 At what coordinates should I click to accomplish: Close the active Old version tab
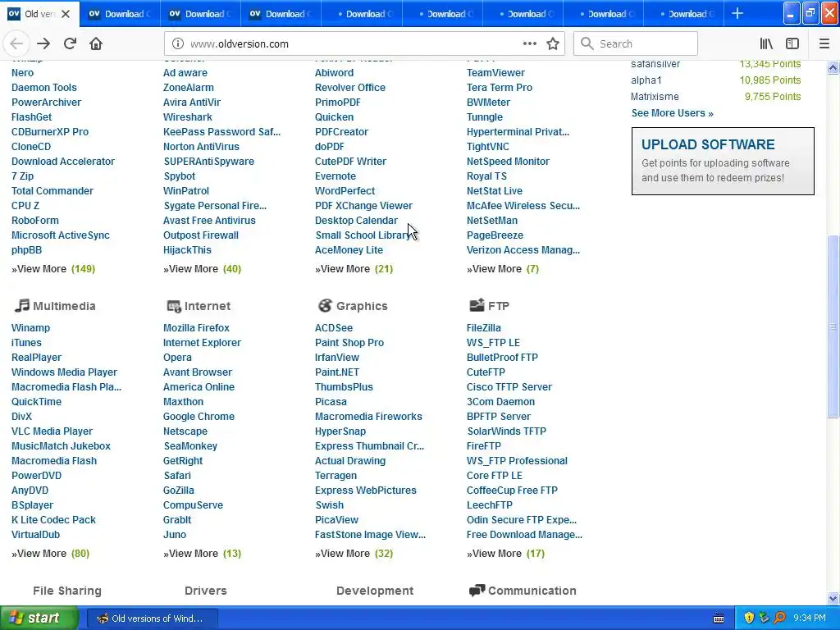66,14
